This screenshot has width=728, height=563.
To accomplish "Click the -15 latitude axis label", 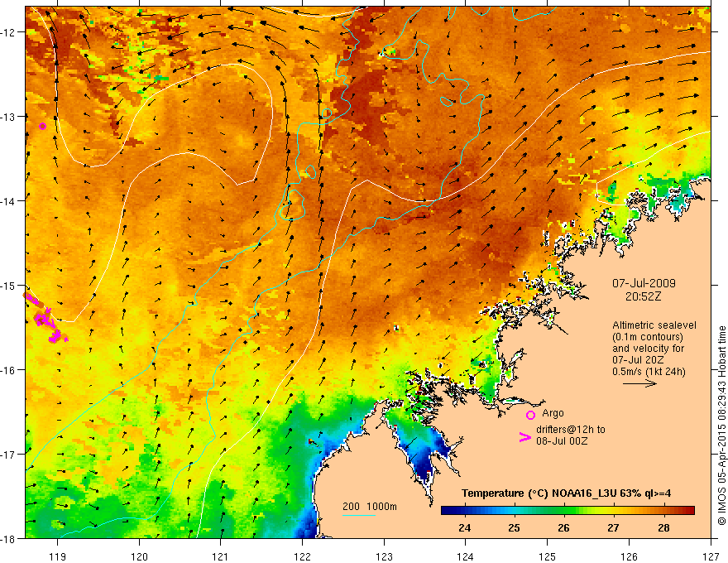I will [x=9, y=285].
